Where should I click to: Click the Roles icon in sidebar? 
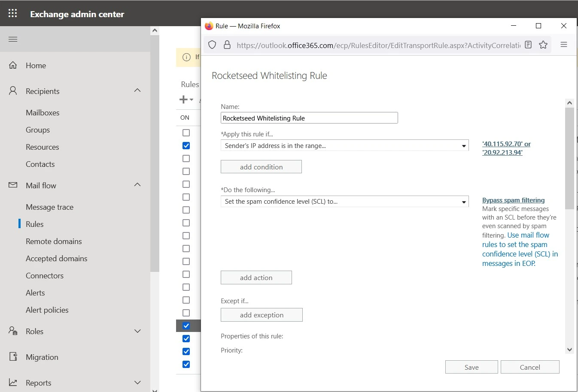(x=13, y=331)
